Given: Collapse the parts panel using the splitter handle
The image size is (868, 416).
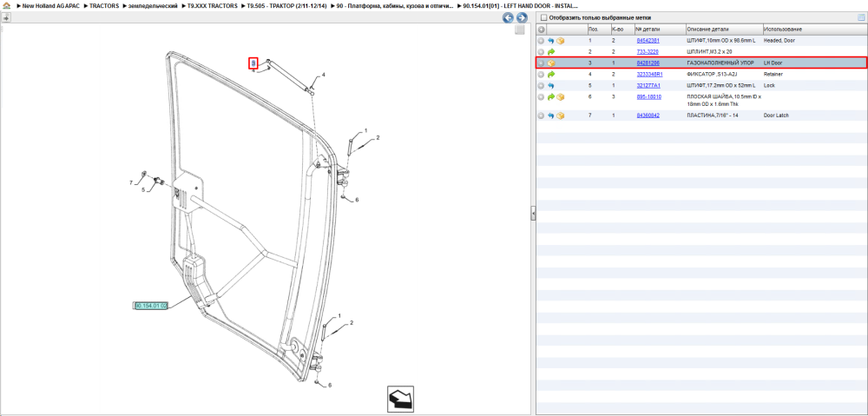Looking at the screenshot, I should [x=533, y=214].
